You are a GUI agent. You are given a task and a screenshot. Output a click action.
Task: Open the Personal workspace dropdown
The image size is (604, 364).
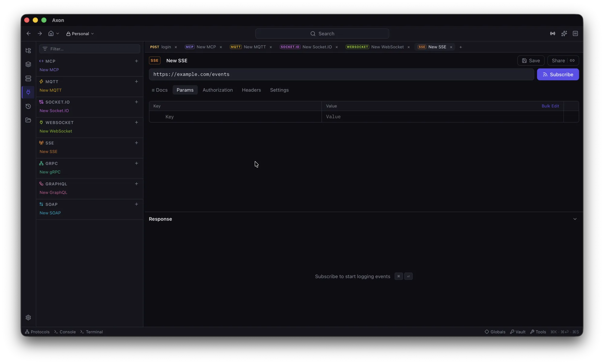(x=80, y=34)
